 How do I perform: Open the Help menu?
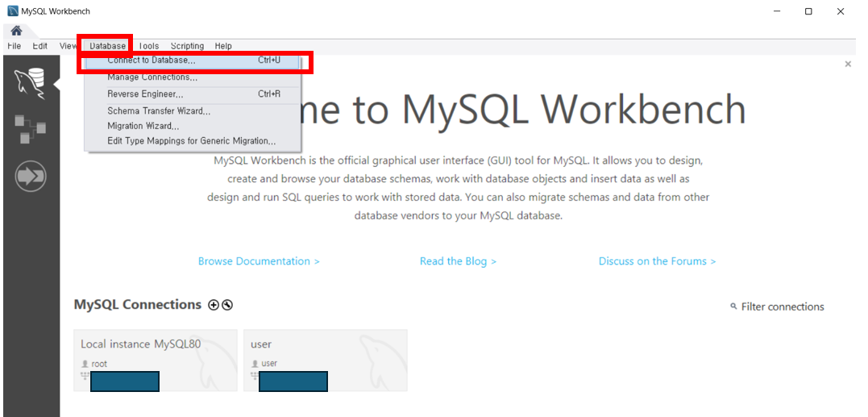tap(223, 46)
